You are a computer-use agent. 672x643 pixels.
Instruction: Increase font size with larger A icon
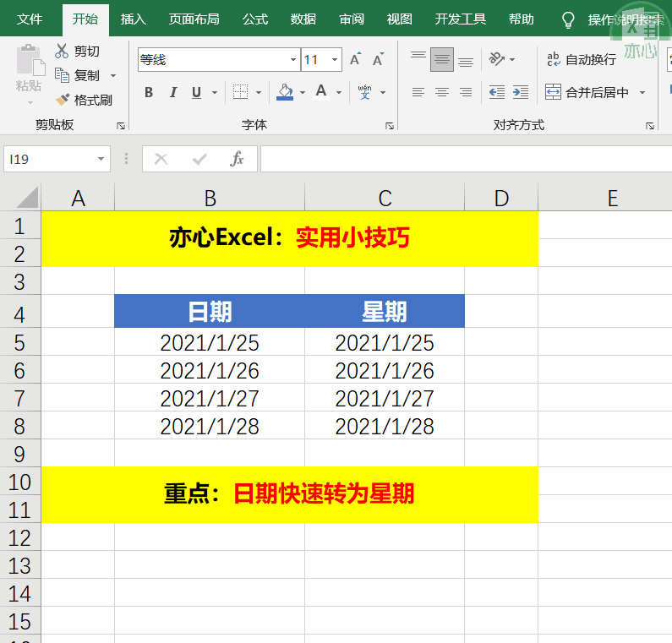point(355,59)
